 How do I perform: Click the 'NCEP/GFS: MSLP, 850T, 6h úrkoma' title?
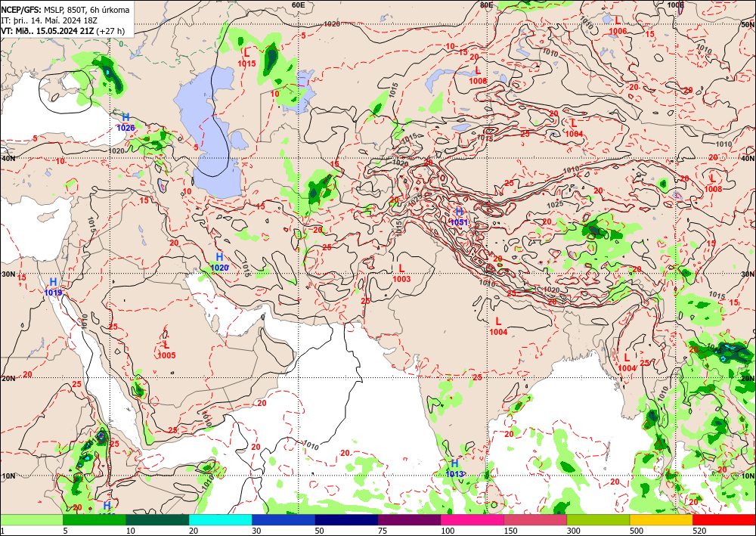click(65, 10)
